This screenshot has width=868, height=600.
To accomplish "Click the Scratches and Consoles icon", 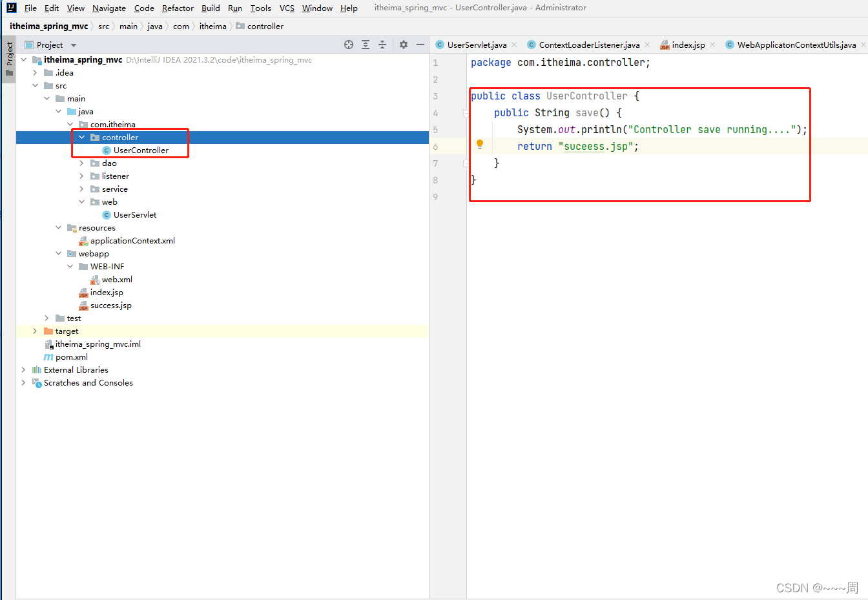I will click(37, 383).
